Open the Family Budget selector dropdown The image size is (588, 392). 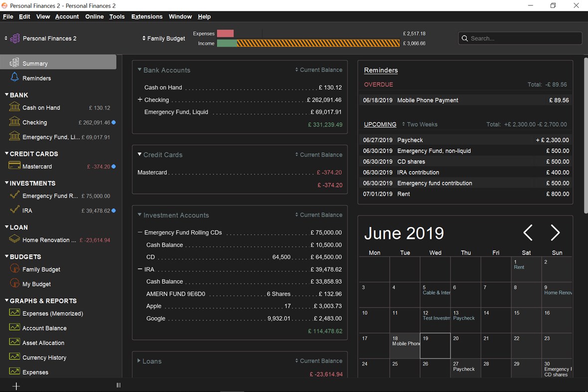tap(163, 38)
